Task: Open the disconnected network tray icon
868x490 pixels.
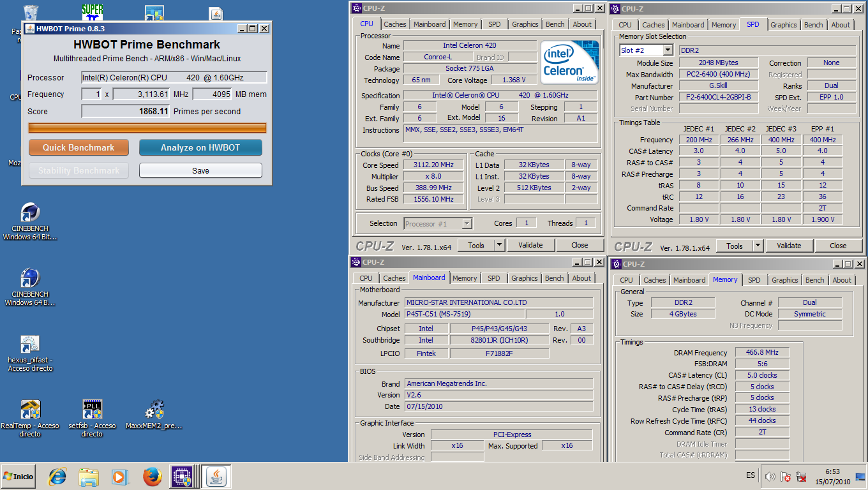Action: coord(800,477)
